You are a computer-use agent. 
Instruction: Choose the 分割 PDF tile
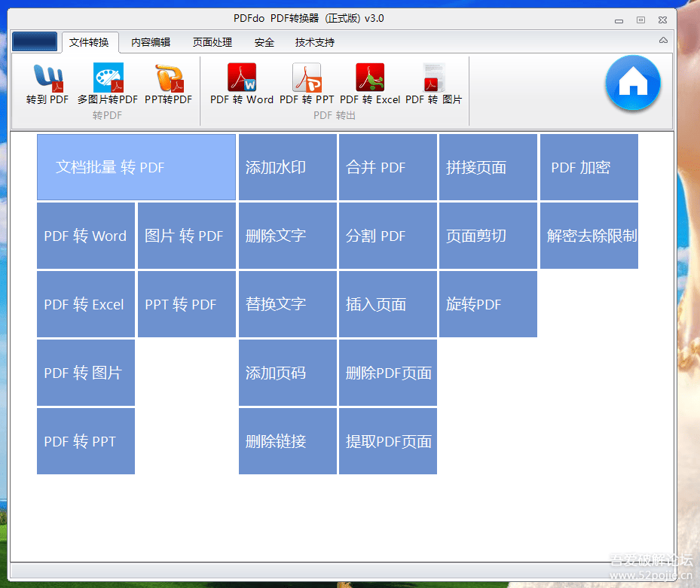[388, 236]
